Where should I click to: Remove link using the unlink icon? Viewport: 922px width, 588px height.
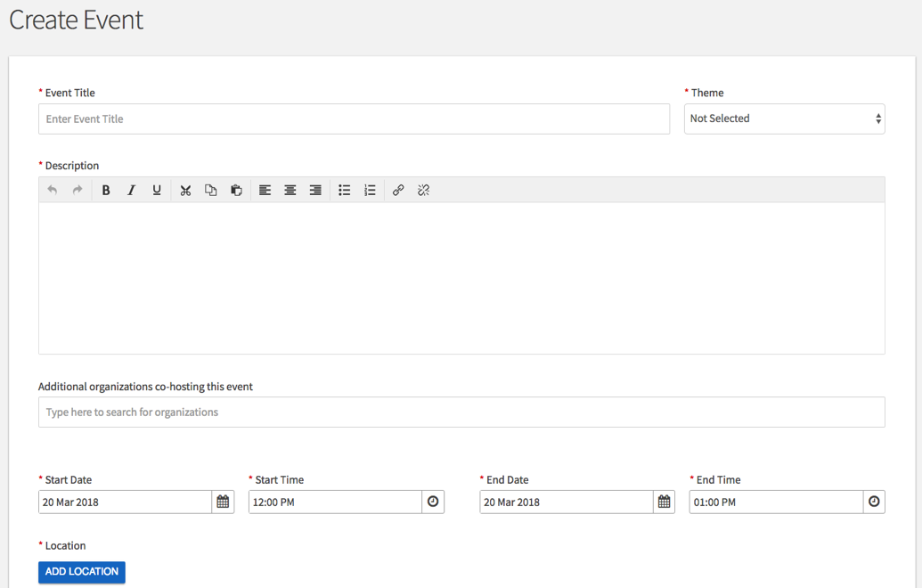tap(423, 190)
